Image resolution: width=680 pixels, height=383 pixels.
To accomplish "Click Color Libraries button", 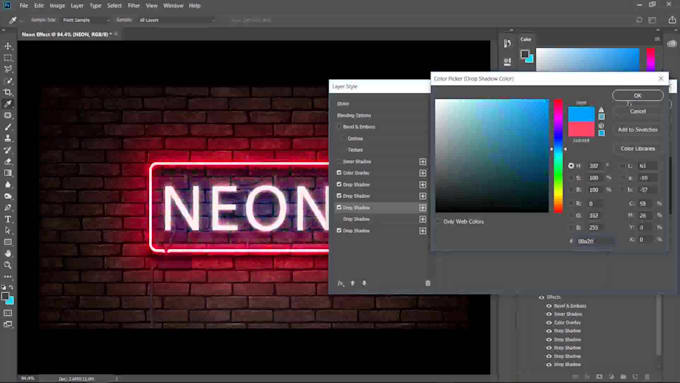I will tap(638, 149).
